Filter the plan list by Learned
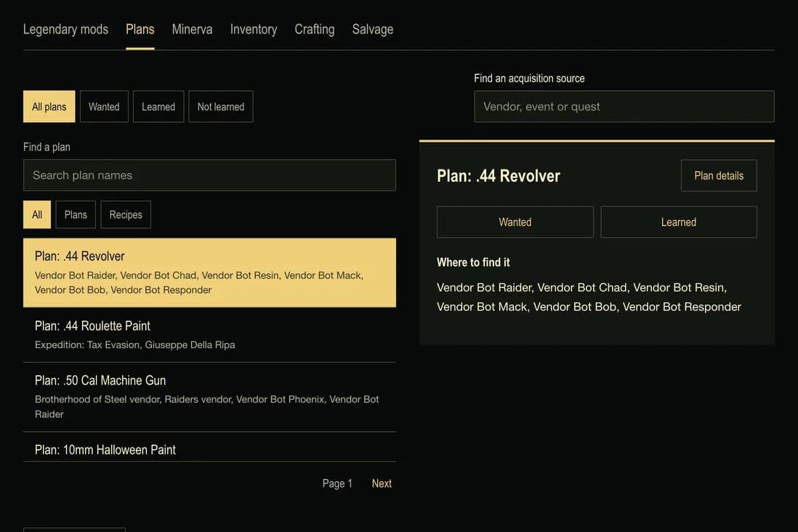The height and width of the screenshot is (532, 798). click(x=158, y=106)
